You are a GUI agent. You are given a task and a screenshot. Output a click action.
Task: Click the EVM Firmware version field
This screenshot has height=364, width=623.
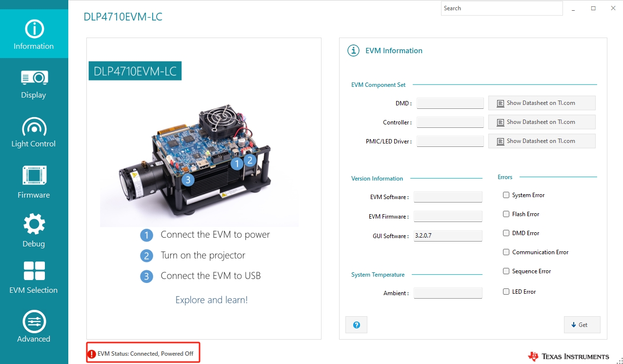[448, 216]
